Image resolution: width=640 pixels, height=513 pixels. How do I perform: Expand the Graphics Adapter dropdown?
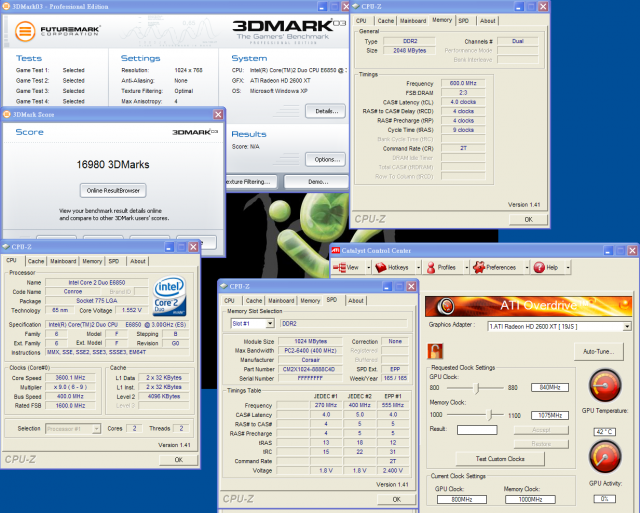point(627,326)
